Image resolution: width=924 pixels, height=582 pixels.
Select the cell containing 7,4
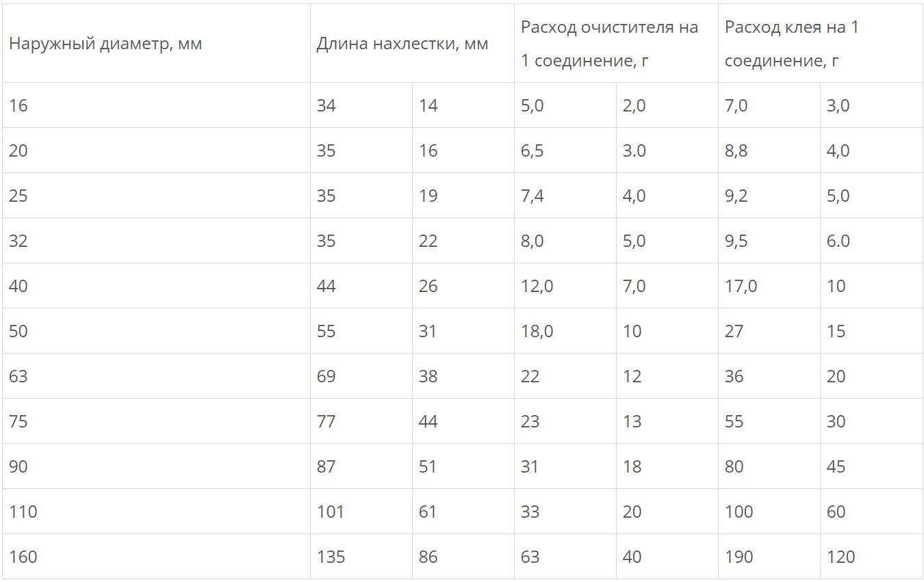tap(532, 196)
